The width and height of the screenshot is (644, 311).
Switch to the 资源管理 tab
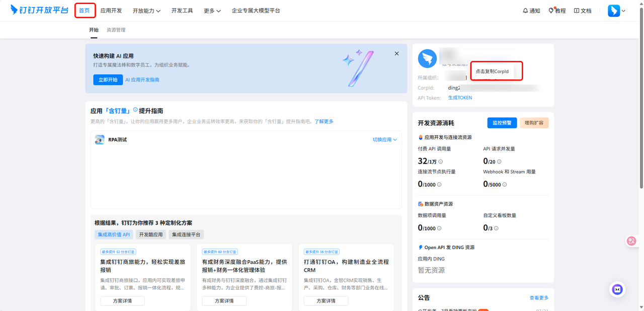(115, 30)
